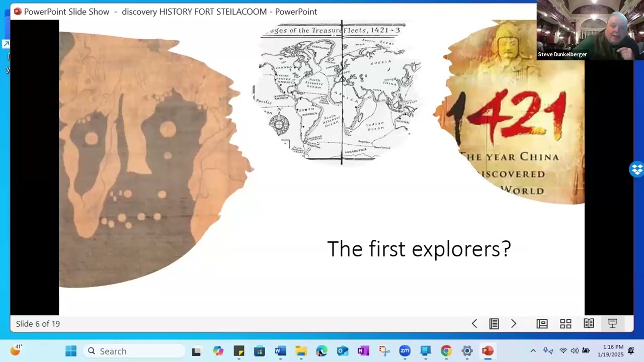Switch to Normal view icon

(x=542, y=324)
